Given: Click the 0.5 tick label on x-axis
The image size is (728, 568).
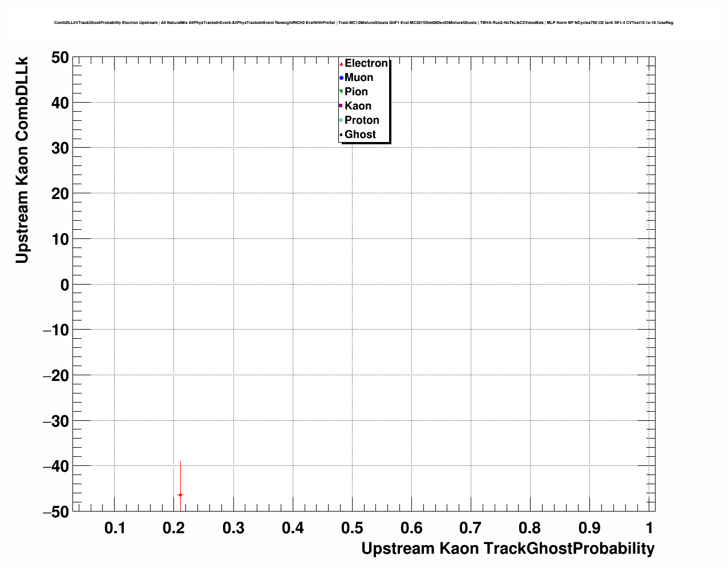Looking at the screenshot, I should tap(352, 529).
